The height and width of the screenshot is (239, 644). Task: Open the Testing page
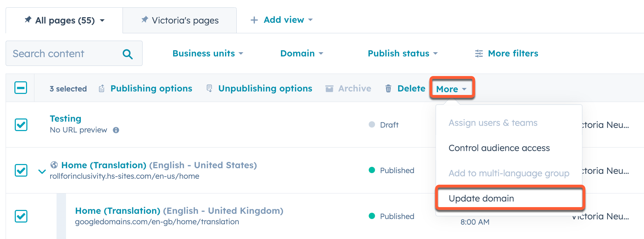65,118
